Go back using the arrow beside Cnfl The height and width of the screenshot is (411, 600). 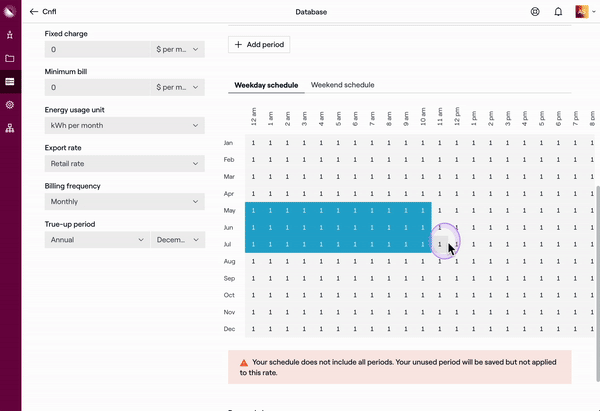click(x=34, y=12)
